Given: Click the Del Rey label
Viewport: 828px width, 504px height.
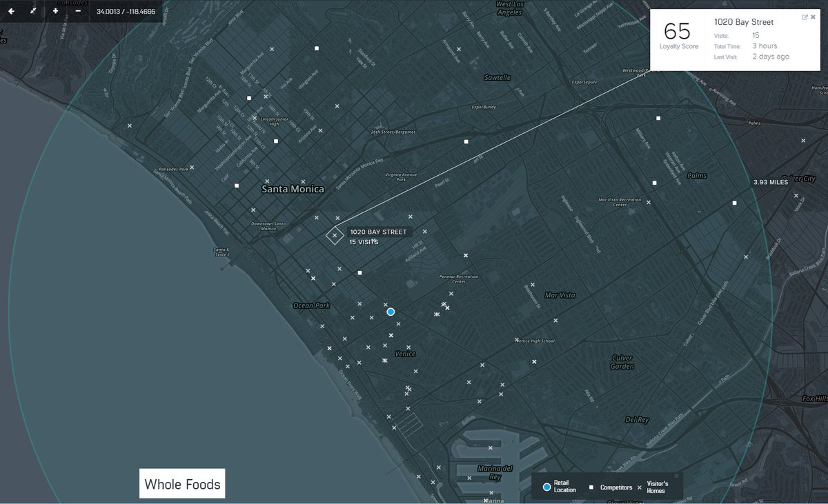Looking at the screenshot, I should click(x=637, y=419).
